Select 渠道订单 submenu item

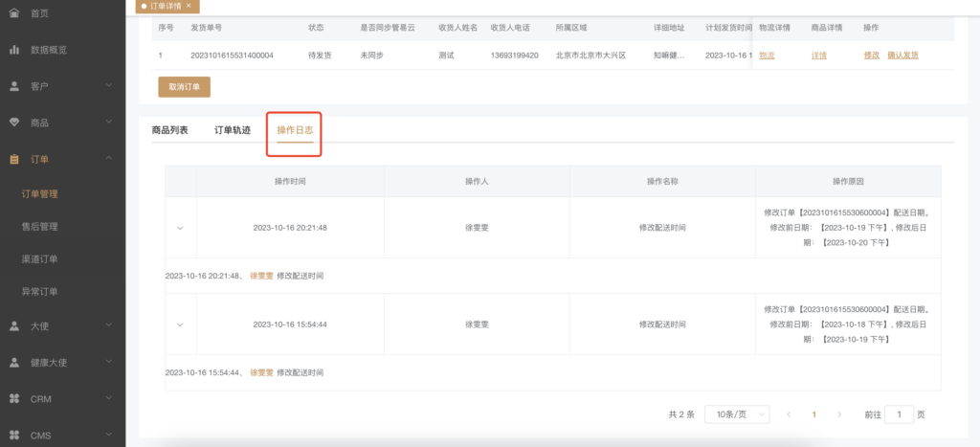tap(39, 259)
